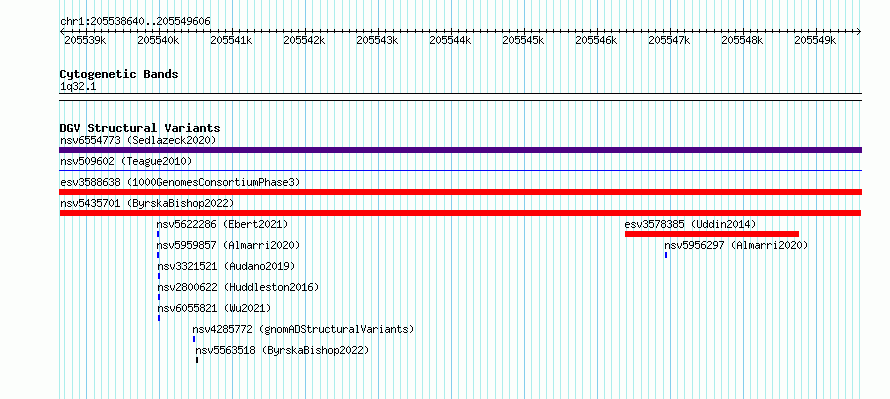Click nsv5563518 (ByrskaBishop2022) label
Image resolution: width=890 pixels, height=399 pixels.
pos(282,350)
